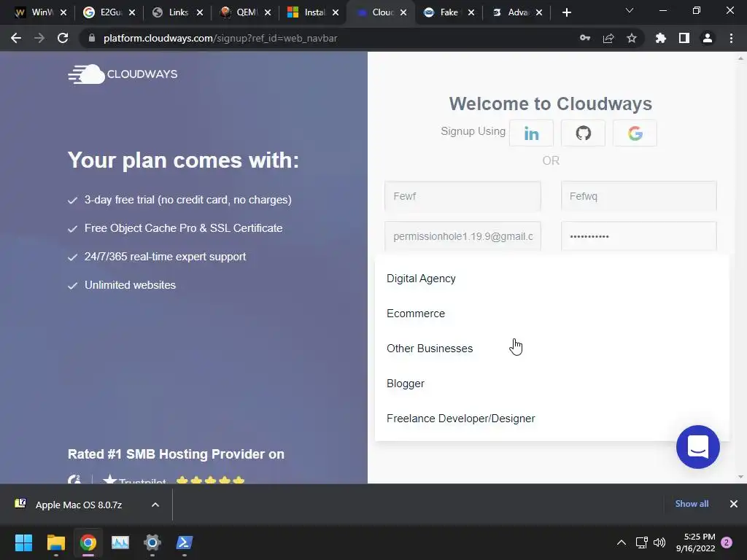The image size is (747, 560).
Task: Open the resource monitor chart taskbar icon
Action: click(x=120, y=542)
